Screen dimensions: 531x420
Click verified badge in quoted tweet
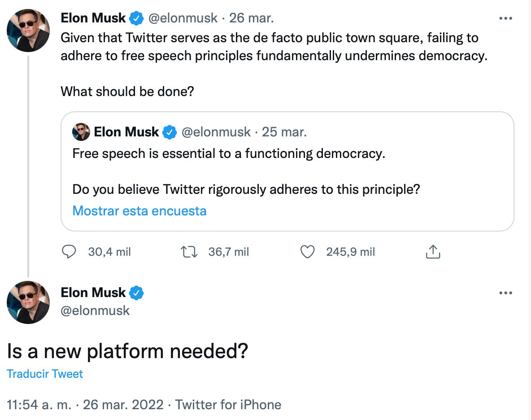(169, 132)
